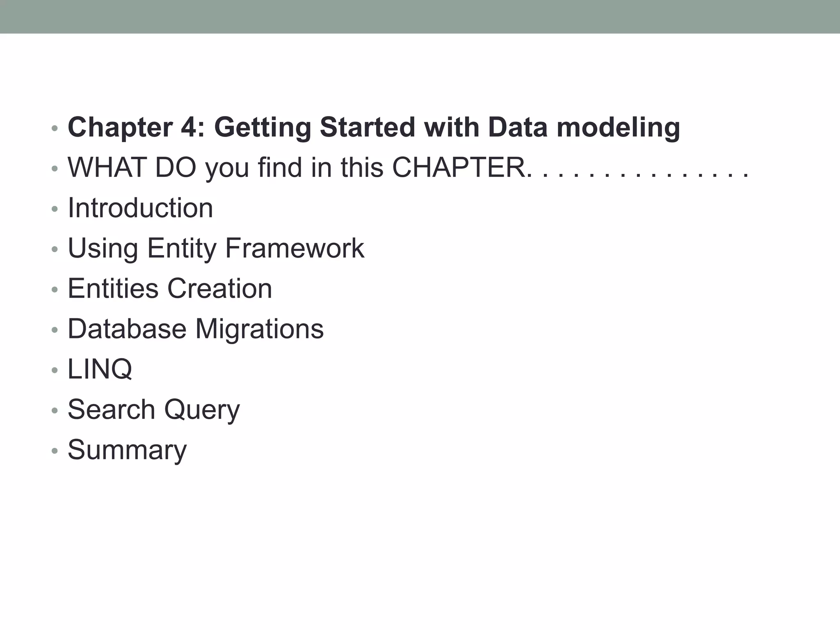
Task: Select the Entities Creation item
Action: pos(170,288)
